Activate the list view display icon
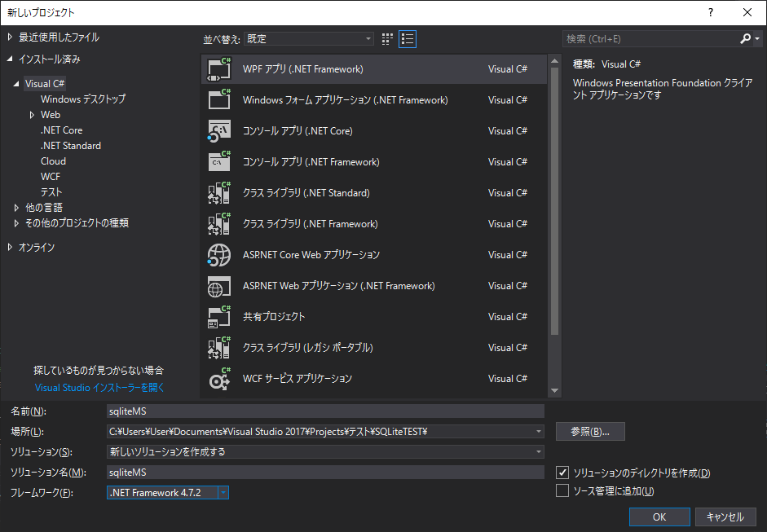The width and height of the screenshot is (767, 532). pos(407,38)
